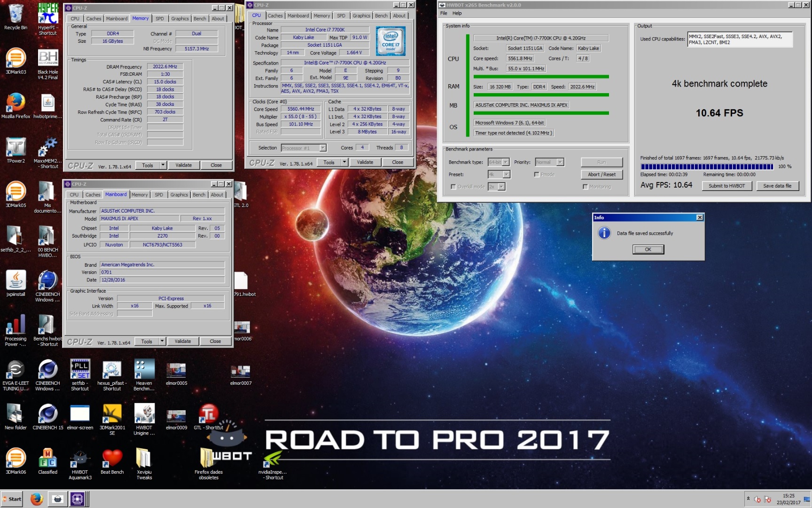Open Processor #1 selection dropdown
Image resolution: width=812 pixels, height=508 pixels.
point(323,148)
